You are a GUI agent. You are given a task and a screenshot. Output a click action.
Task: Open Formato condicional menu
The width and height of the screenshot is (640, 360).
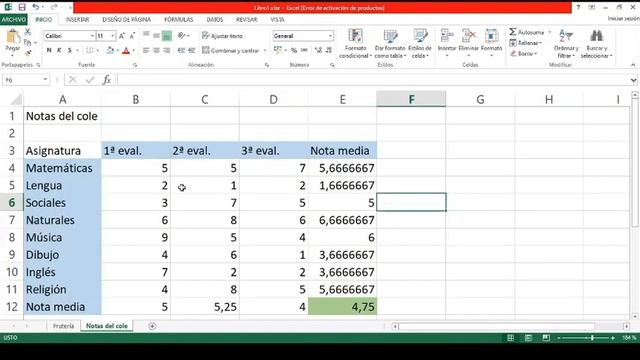tap(356, 43)
